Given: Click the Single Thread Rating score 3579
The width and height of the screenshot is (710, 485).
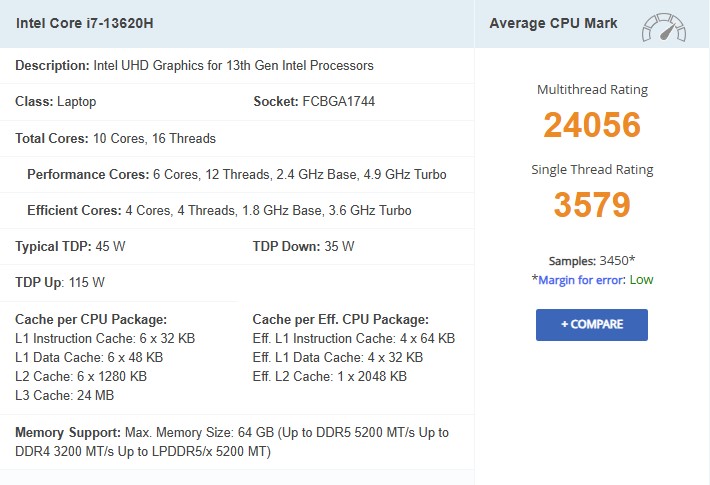Looking at the screenshot, I should coord(592,205).
